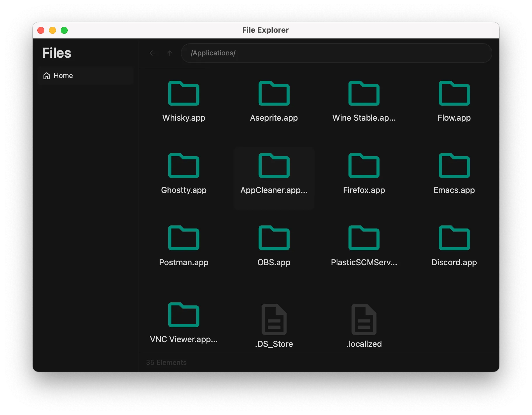The width and height of the screenshot is (532, 415).
Task: Click the .DS_Store file name
Action: point(274,344)
